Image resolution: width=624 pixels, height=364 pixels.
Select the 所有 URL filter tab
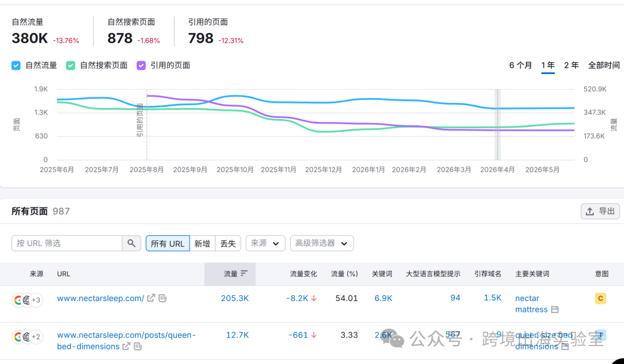168,243
